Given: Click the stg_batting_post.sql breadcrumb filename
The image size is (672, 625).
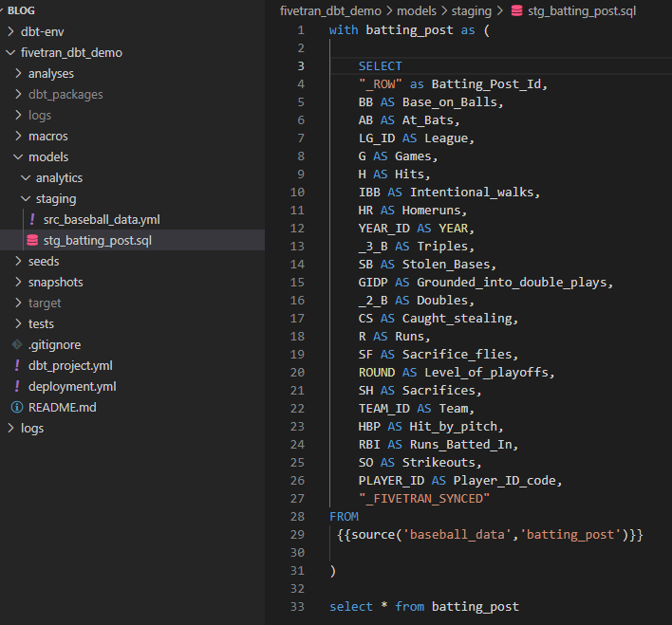Looking at the screenshot, I should [582, 11].
